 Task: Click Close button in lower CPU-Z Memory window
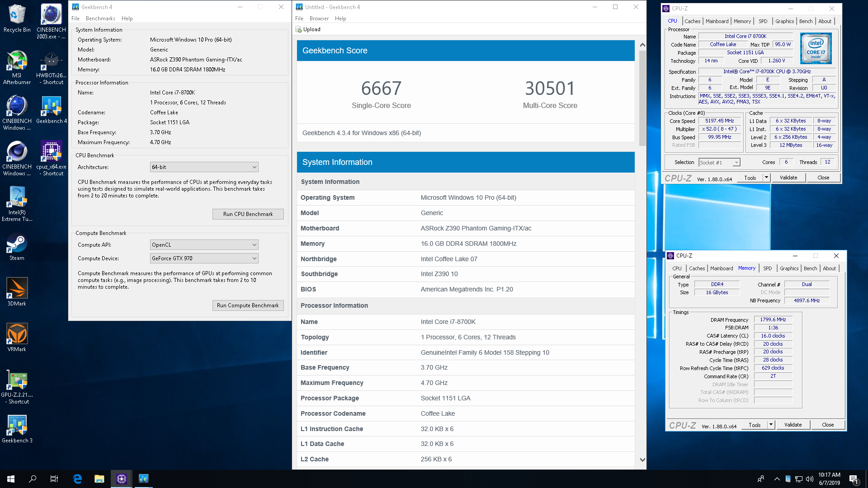click(x=828, y=425)
